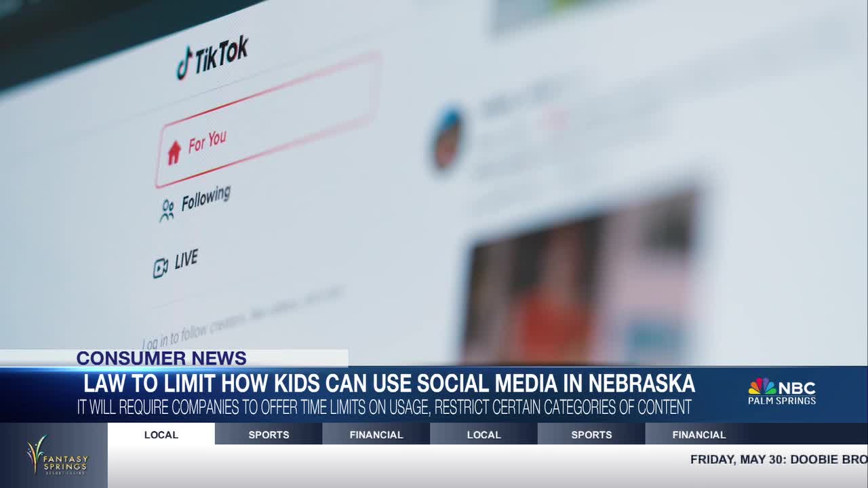Open the Following people icon
The width and height of the screenshot is (868, 488).
click(x=167, y=210)
